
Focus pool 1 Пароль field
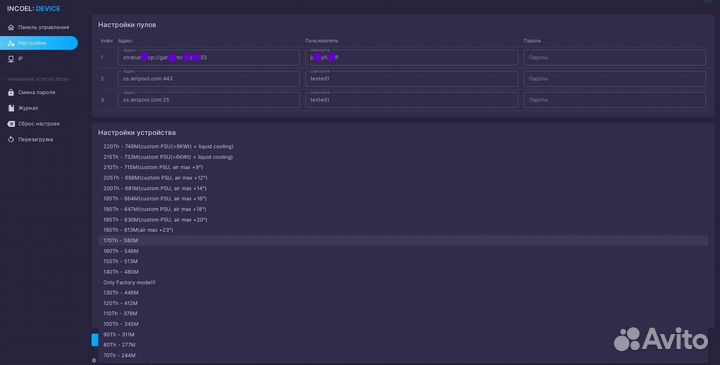pyautogui.click(x=615, y=57)
